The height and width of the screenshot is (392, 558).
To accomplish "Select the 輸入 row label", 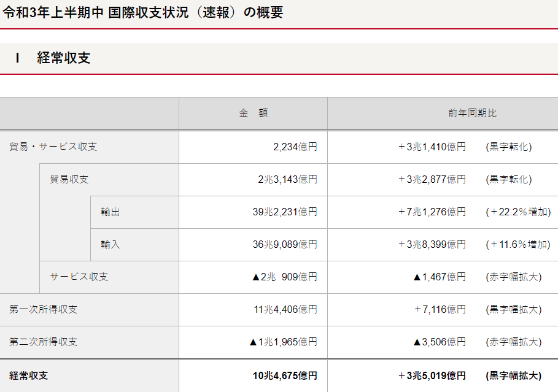I will [110, 245].
